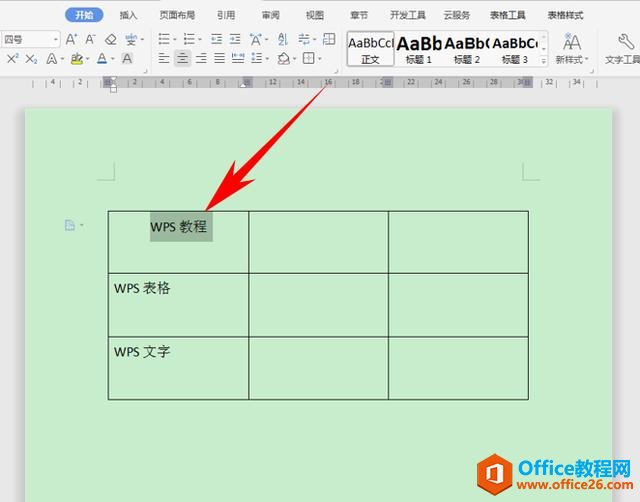Open the 文字工具 wrench tool
This screenshot has height=502, width=640.
623,49
